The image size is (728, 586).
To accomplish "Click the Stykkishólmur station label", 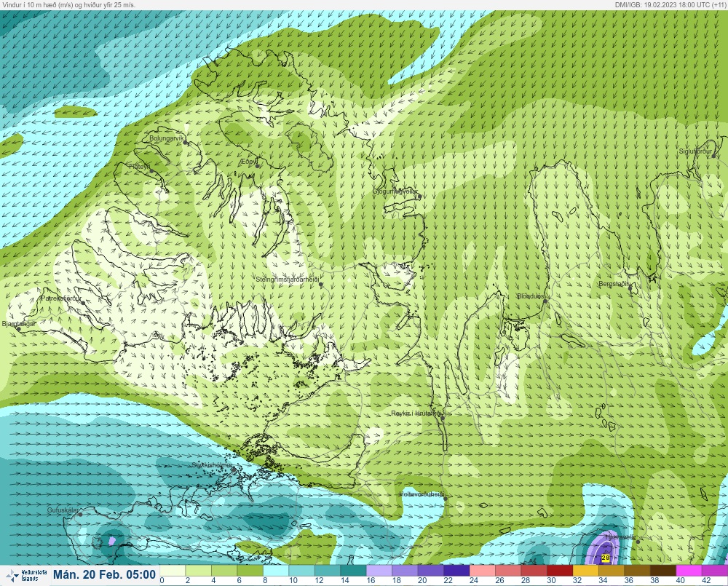I will tap(212, 465).
